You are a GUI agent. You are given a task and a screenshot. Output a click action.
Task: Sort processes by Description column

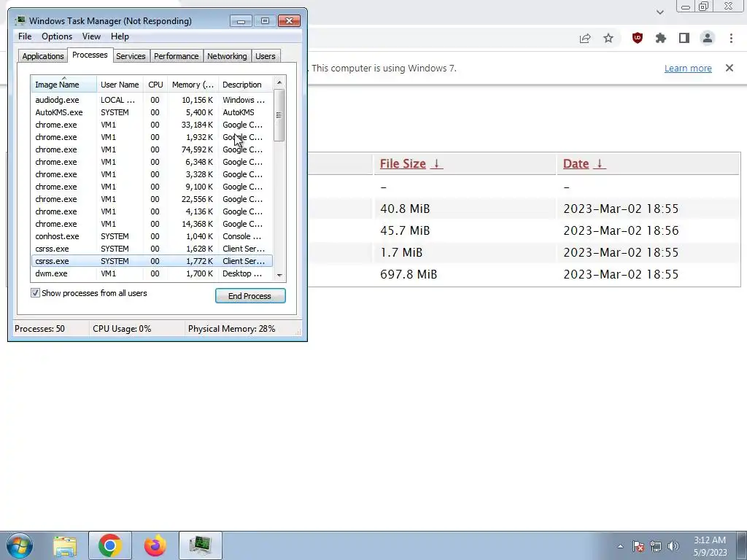click(x=245, y=85)
